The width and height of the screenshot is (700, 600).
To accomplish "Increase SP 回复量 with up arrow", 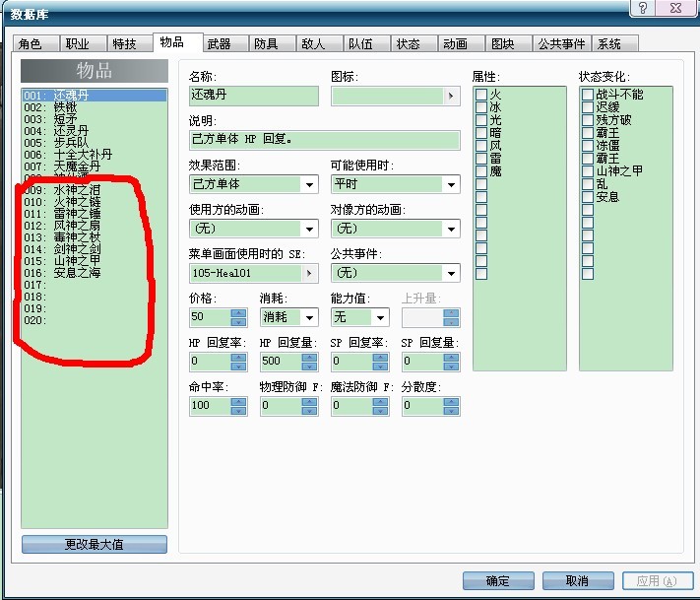I will coord(451,358).
